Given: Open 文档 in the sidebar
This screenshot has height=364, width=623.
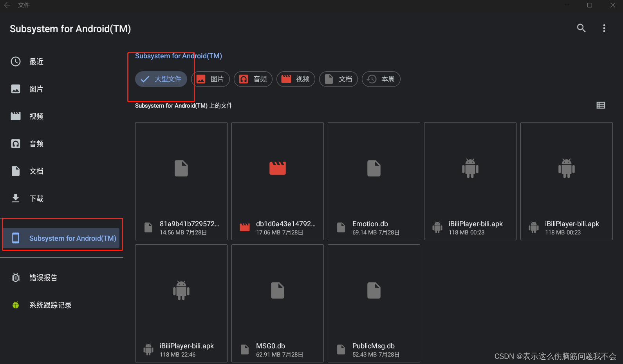Looking at the screenshot, I should click(63, 171).
